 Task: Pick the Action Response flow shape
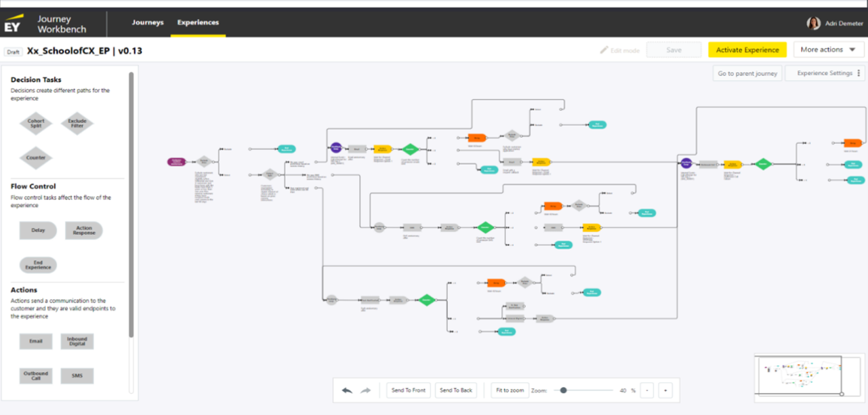(84, 231)
